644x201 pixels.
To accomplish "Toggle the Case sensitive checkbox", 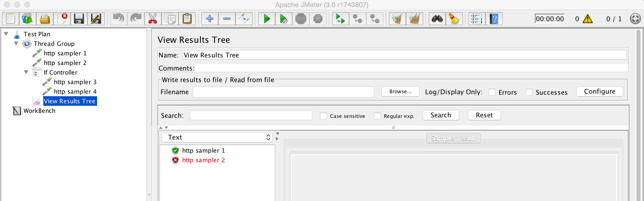I will [324, 116].
